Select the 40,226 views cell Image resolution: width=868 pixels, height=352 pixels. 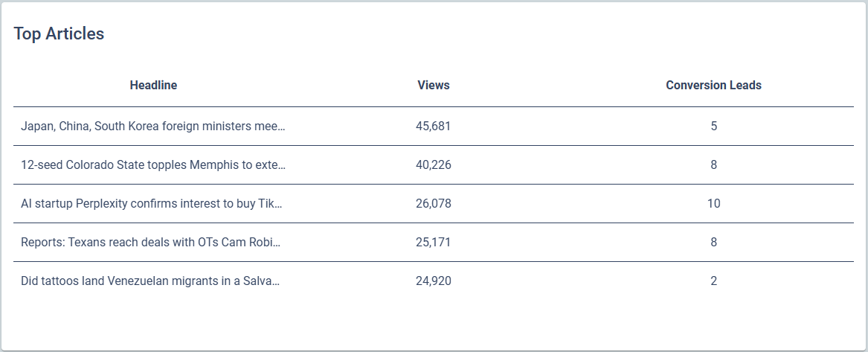[434, 165]
